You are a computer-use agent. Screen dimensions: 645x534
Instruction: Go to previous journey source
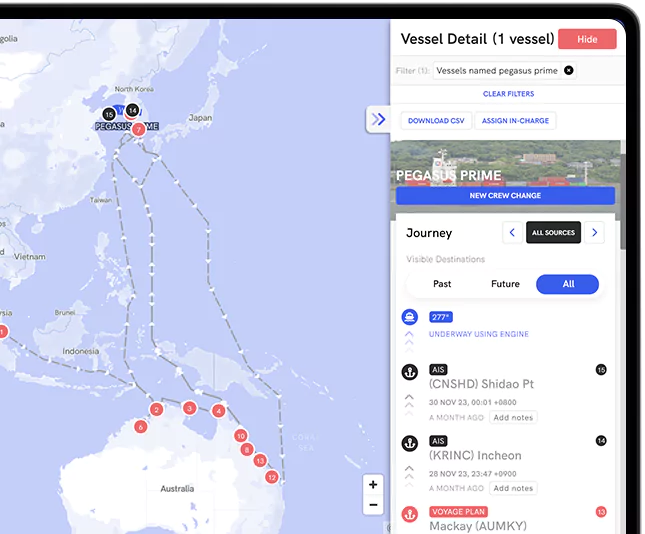(512, 233)
